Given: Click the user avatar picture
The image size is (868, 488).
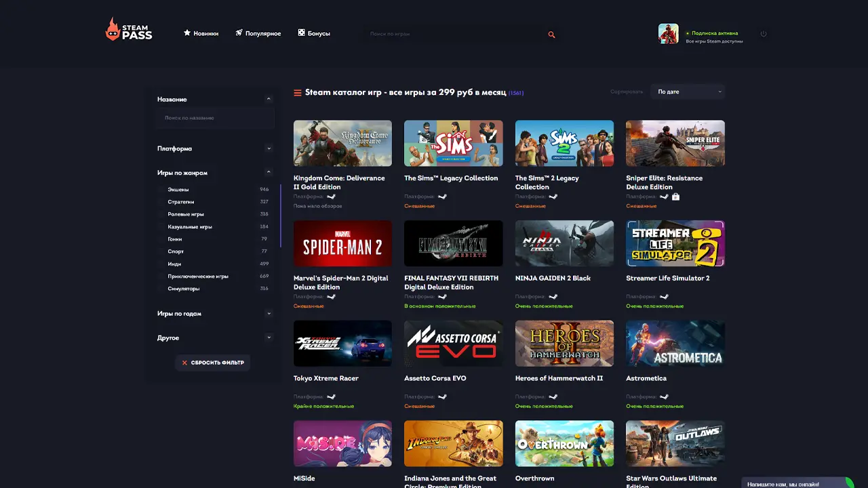Looking at the screenshot, I should (668, 34).
